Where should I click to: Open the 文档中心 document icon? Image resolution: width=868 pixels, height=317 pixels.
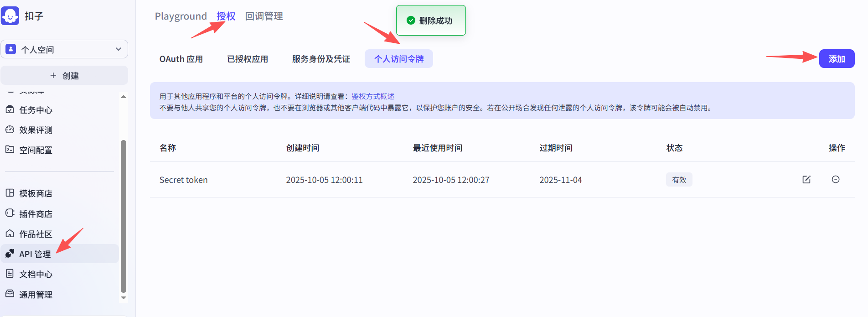(x=10, y=274)
